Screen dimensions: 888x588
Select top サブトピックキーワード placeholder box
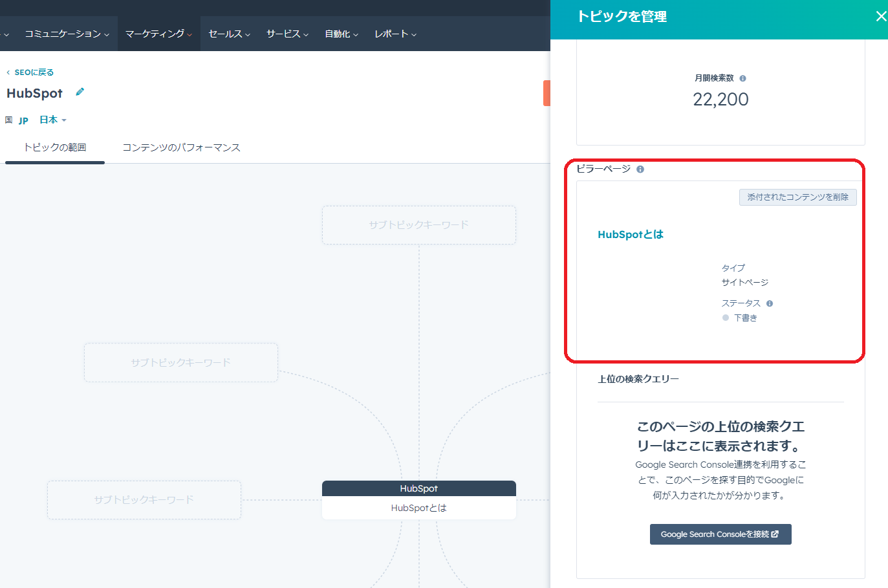419,225
